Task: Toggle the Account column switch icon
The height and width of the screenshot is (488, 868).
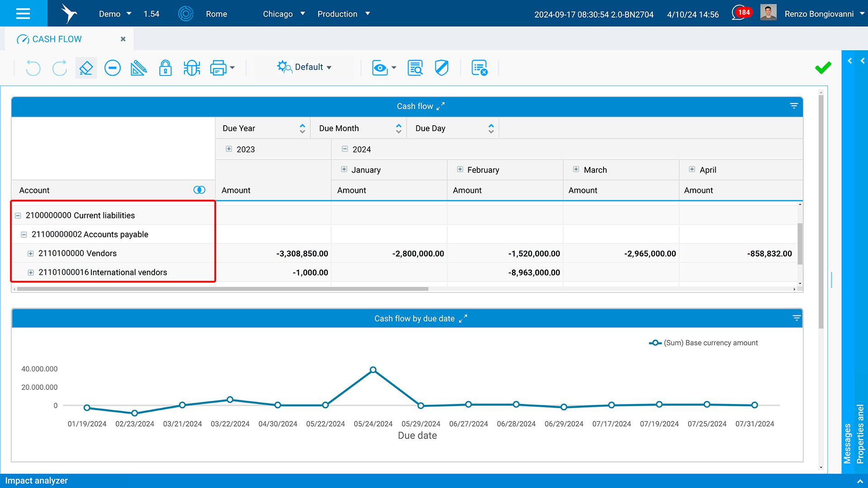Action: coord(199,190)
